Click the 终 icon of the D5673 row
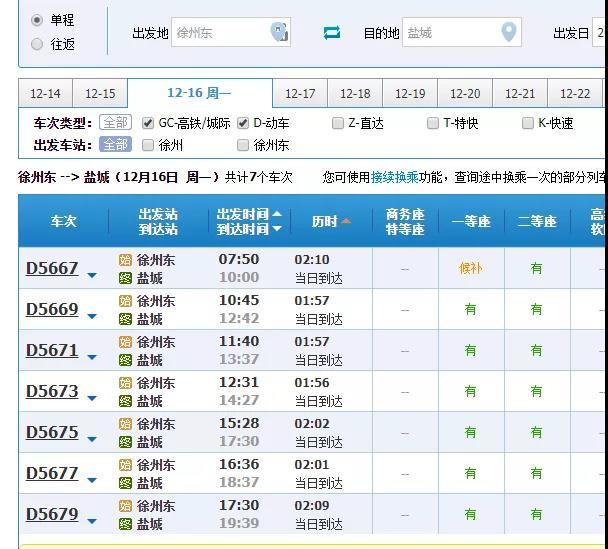Screen dimensions: 608x549 pyautogui.click(x=125, y=401)
